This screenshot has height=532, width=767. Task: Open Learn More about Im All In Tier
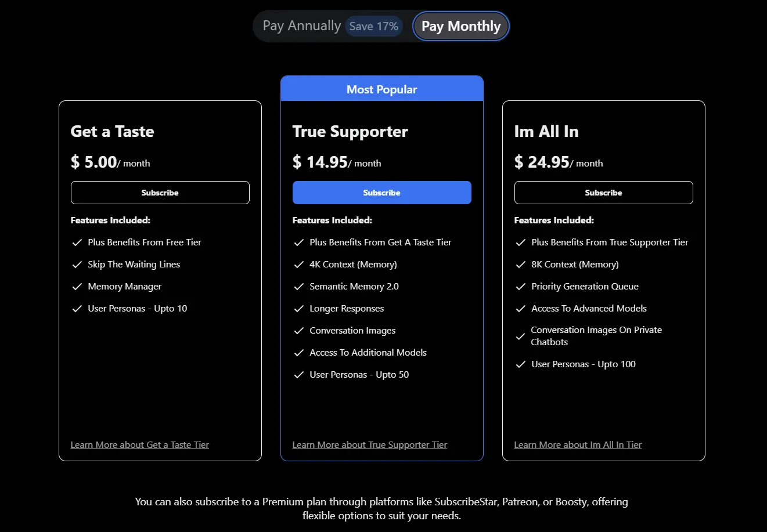click(578, 444)
